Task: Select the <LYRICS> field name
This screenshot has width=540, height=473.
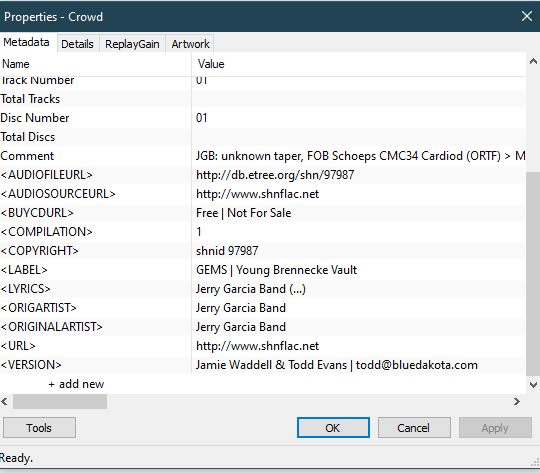Action: [x=25, y=289]
